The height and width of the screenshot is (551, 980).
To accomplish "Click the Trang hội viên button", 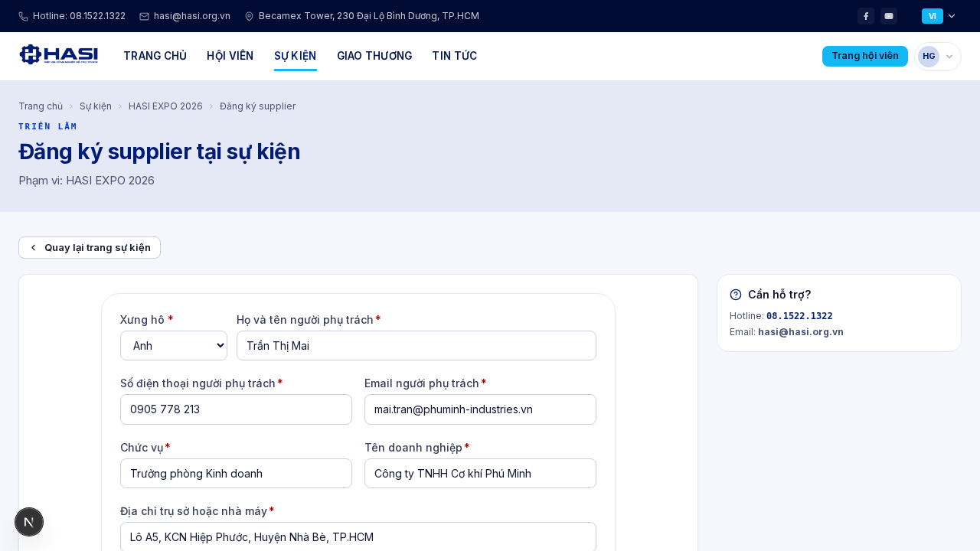I will [865, 56].
